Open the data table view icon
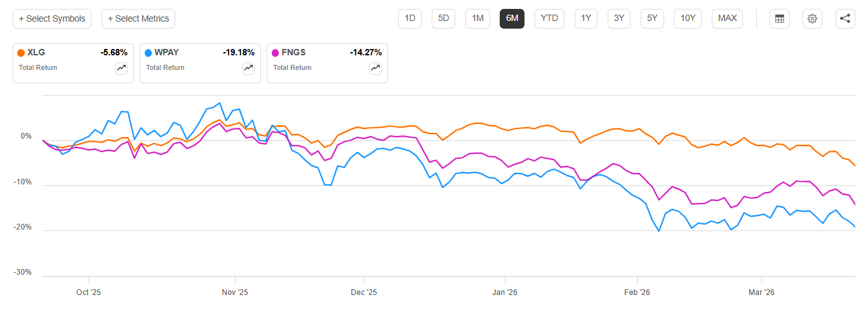 780,18
